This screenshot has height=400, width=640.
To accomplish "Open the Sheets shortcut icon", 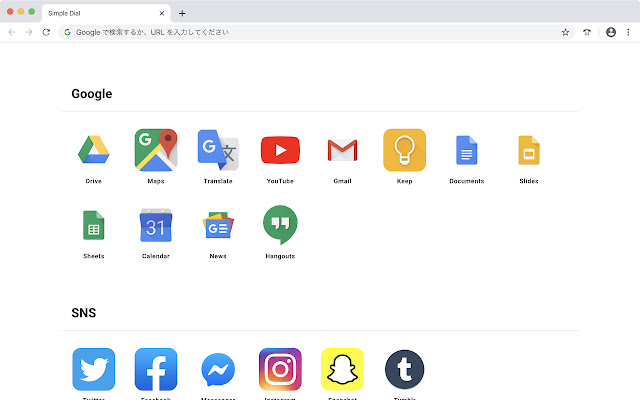I will tap(93, 225).
